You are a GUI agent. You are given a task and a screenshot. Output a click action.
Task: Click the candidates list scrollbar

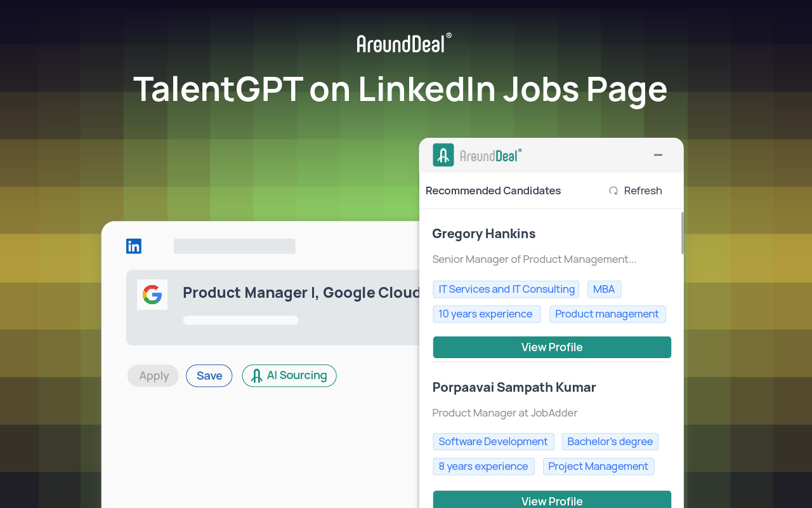pos(682,232)
